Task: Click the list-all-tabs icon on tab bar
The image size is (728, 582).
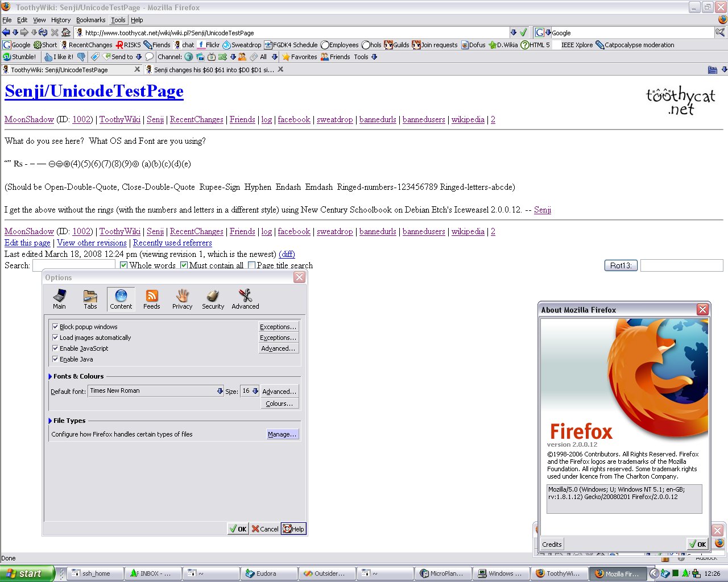Action: click(713, 69)
